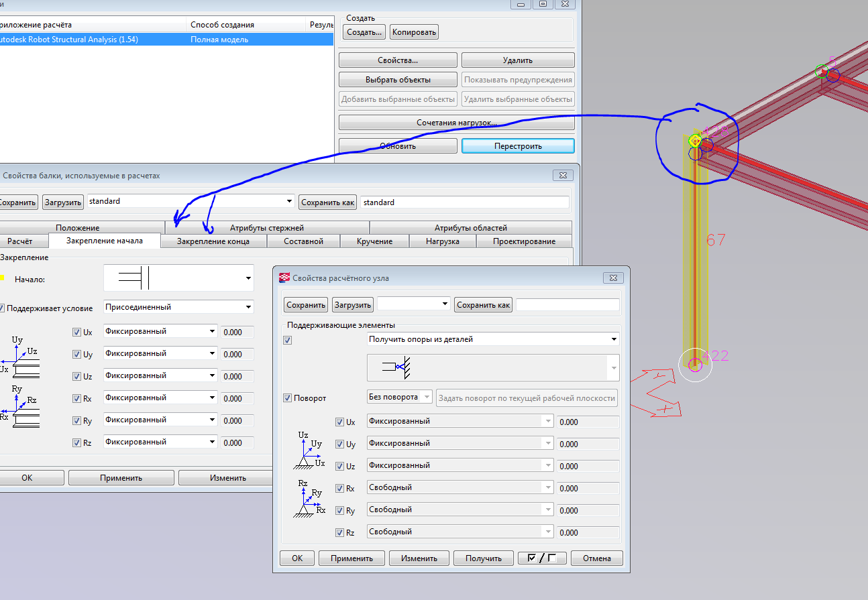Open the Получить опоры из деталей dropdown
The height and width of the screenshot is (600, 868).
click(492, 340)
